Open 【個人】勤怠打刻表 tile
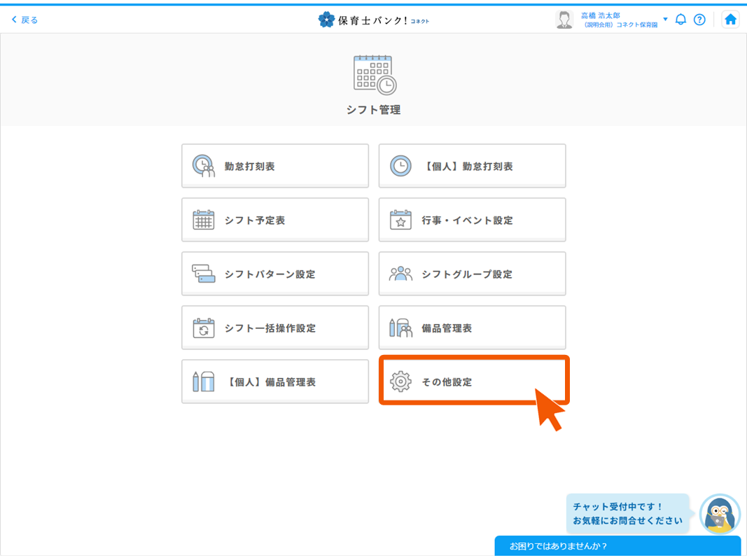Image resolution: width=747 pixels, height=560 pixels. tap(472, 166)
